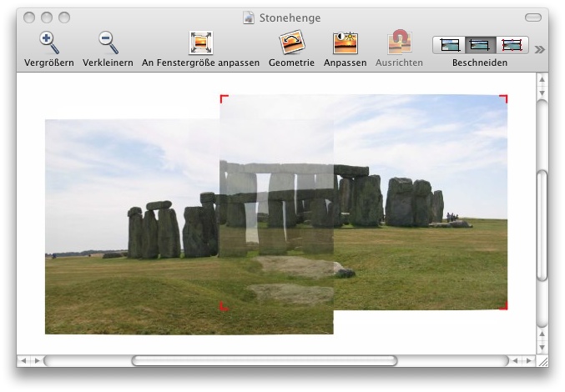
Task: Select the middle Beschneiden crop mode
Action: (x=481, y=45)
